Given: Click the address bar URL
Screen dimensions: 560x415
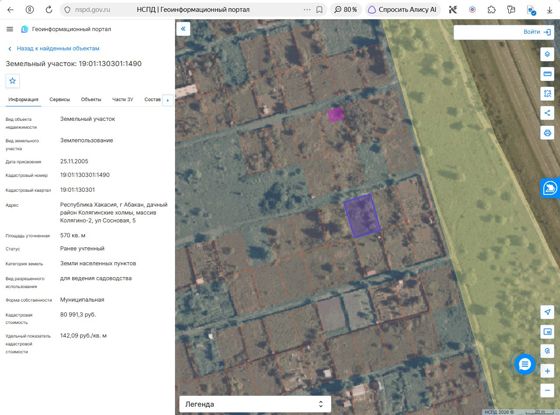Looking at the screenshot, I should (92, 10).
